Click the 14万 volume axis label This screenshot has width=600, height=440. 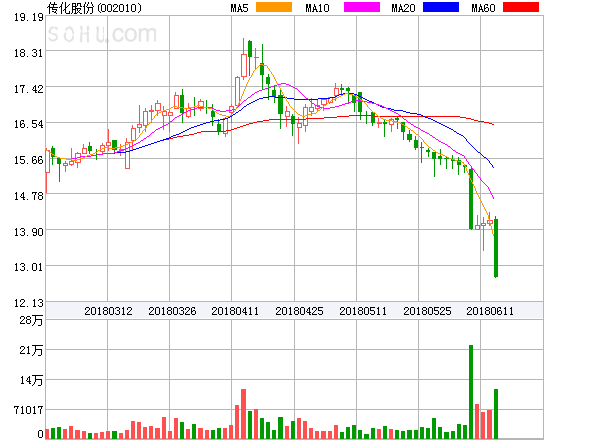coord(31,380)
